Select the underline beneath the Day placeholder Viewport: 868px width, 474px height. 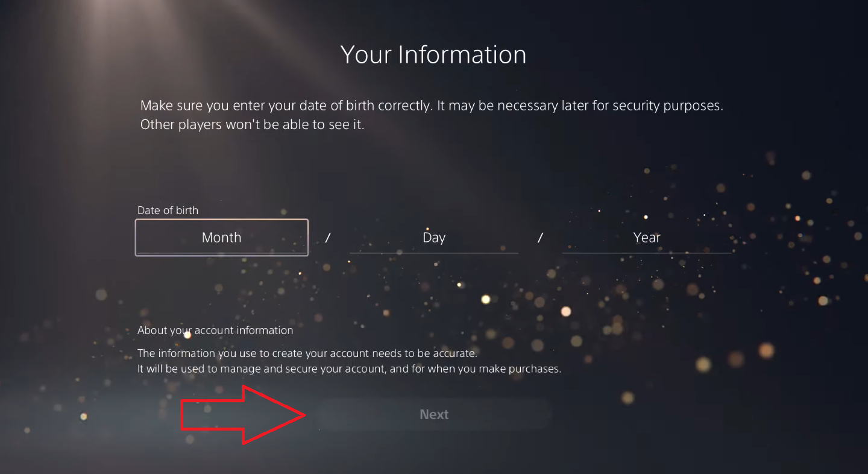(434, 253)
